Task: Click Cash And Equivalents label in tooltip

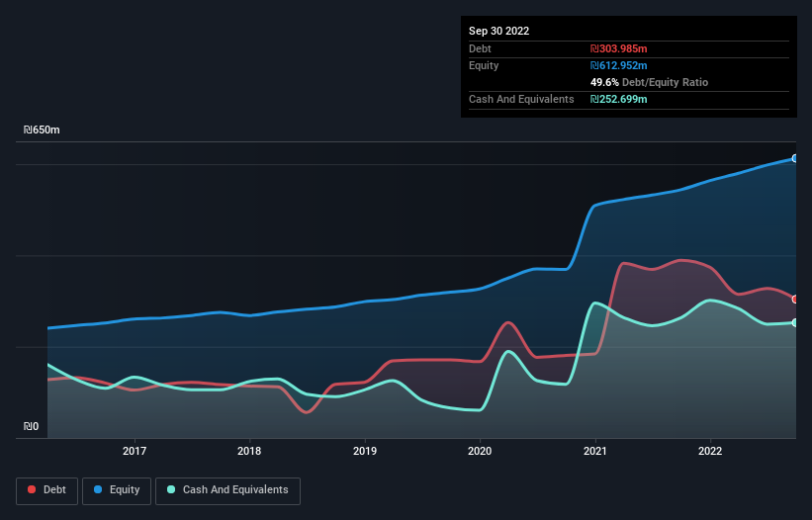Action: point(521,99)
